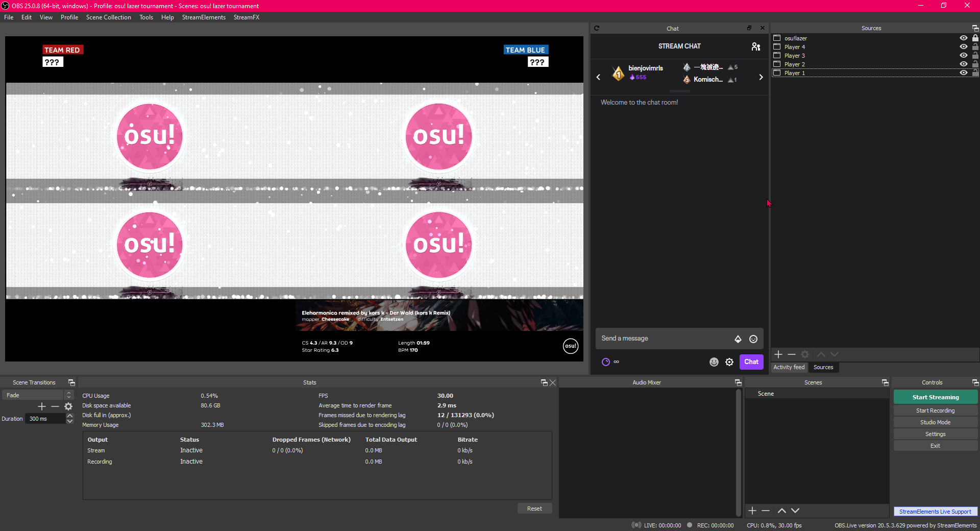The image size is (980, 531).
Task: Lock the Player 3 source
Action: [975, 56]
